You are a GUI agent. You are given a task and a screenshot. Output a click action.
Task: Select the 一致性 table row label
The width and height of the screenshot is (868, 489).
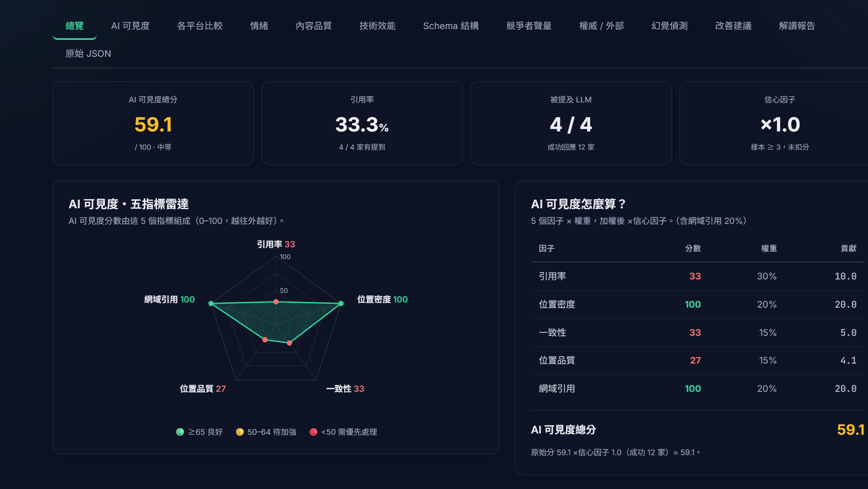pos(552,333)
